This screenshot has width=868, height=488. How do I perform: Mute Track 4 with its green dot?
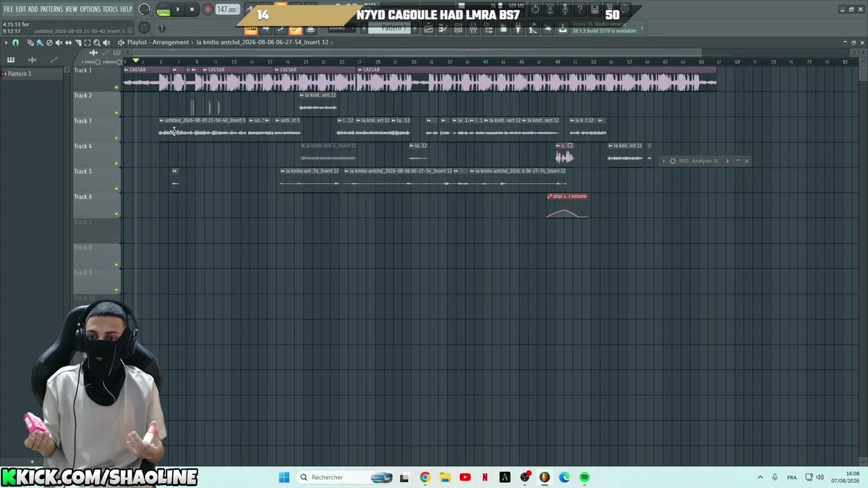pos(117,163)
